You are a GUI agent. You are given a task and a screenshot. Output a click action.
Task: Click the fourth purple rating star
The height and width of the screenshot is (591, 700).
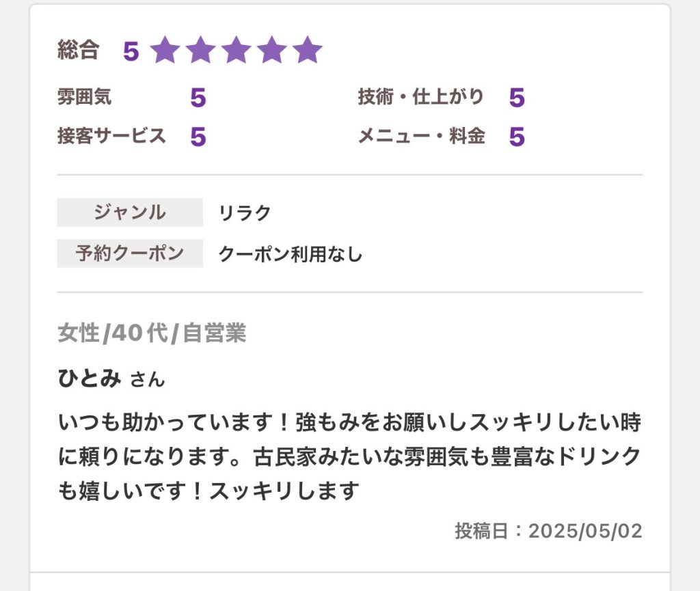pyautogui.click(x=272, y=49)
